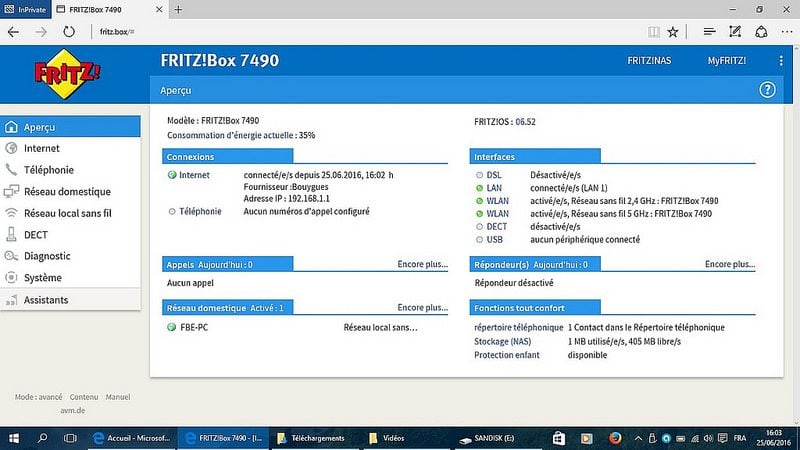The width and height of the screenshot is (800, 450).
Task: Open Task View on taskbar
Action: [x=70, y=438]
